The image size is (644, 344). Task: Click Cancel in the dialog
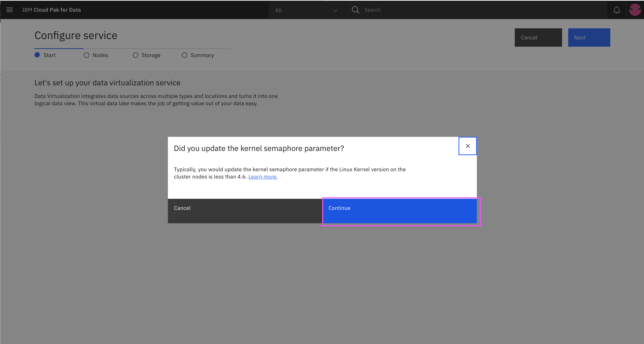(245, 211)
